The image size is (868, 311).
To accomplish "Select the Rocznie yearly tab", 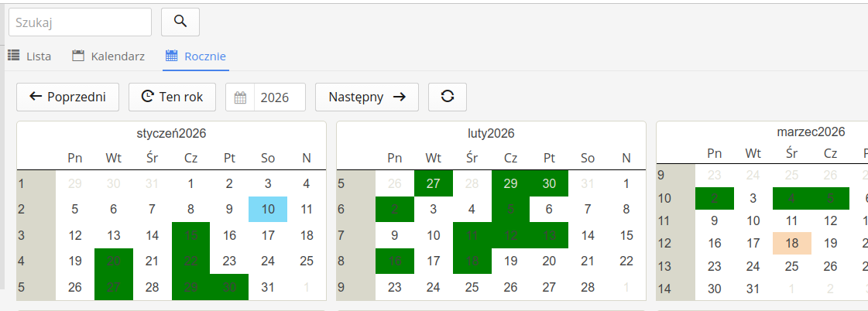I will (x=196, y=56).
